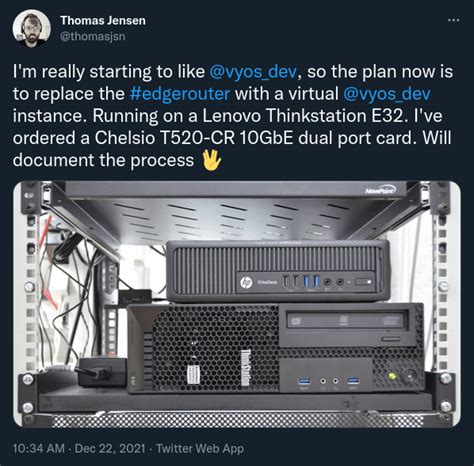This screenshot has height=466, width=474.
Task: Open the attached server rack photo
Action: 237,304
